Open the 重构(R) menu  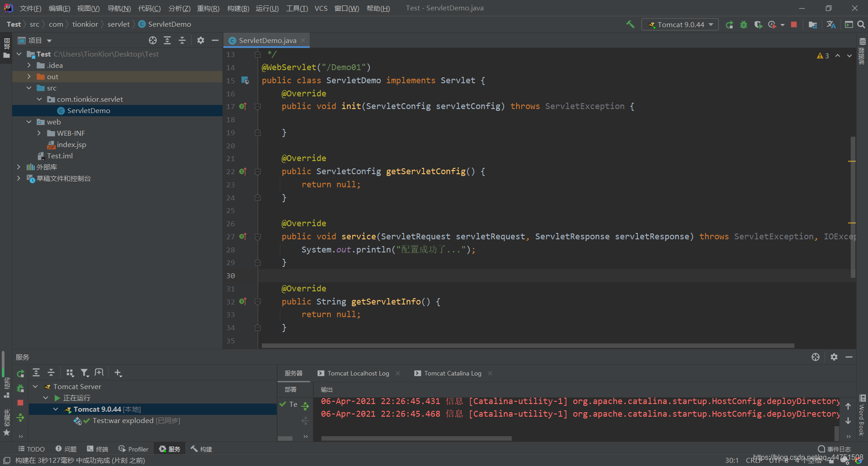point(208,9)
